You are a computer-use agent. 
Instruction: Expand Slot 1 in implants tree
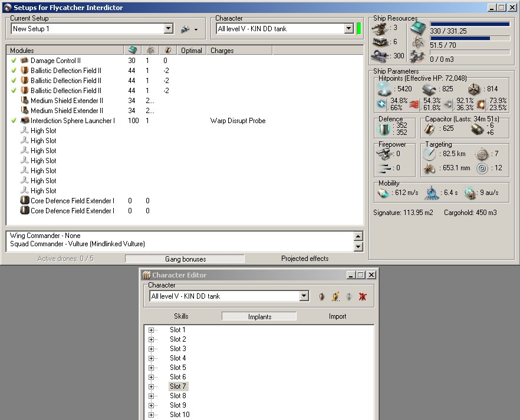(x=151, y=330)
